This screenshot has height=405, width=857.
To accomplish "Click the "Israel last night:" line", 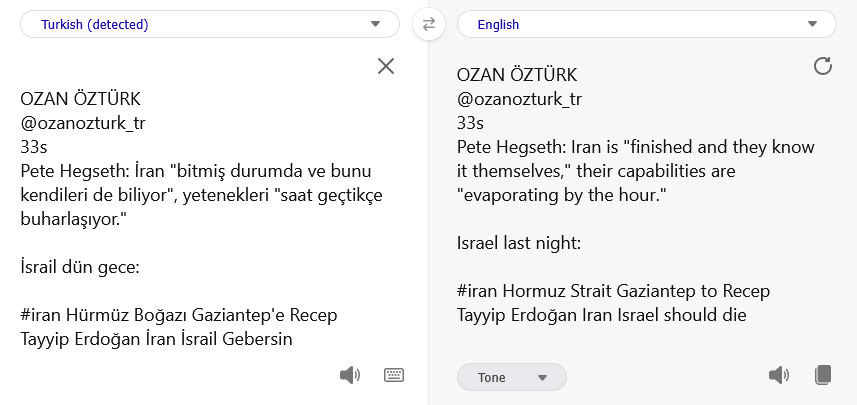I will point(518,242).
